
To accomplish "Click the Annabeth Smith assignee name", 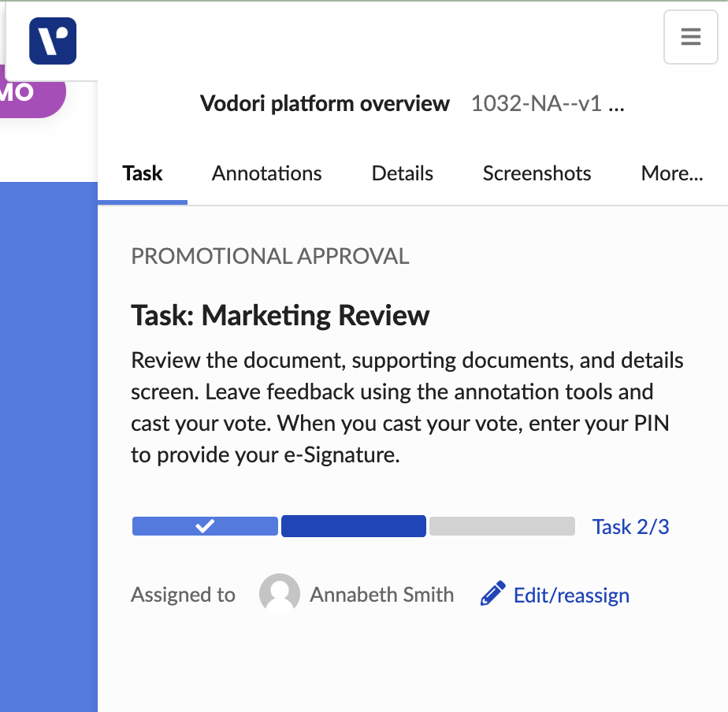I will click(x=381, y=595).
